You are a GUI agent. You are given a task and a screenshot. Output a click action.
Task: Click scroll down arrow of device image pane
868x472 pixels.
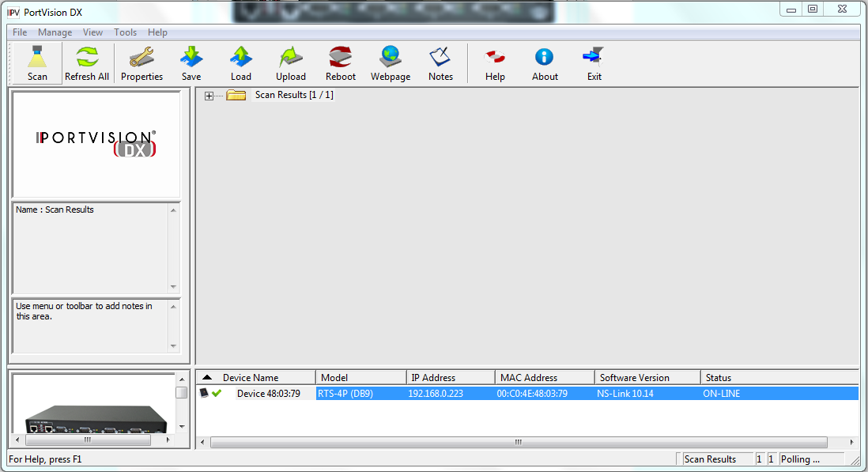click(x=182, y=427)
